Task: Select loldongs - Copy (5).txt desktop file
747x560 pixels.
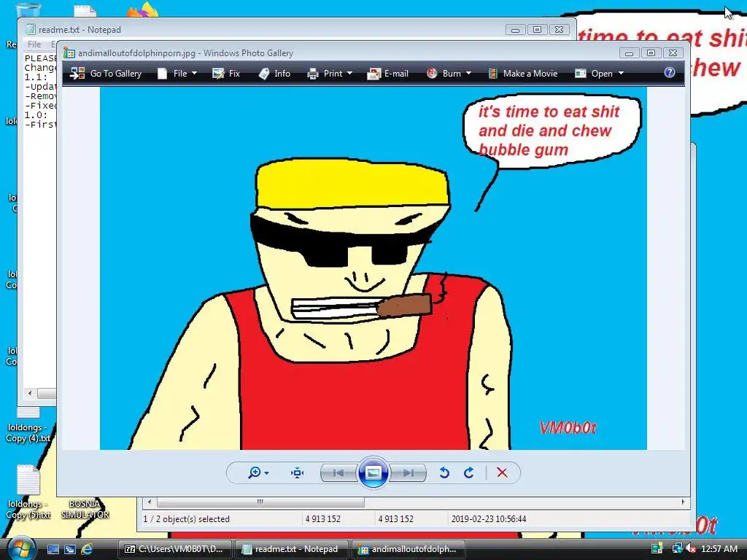Action: [x=28, y=493]
